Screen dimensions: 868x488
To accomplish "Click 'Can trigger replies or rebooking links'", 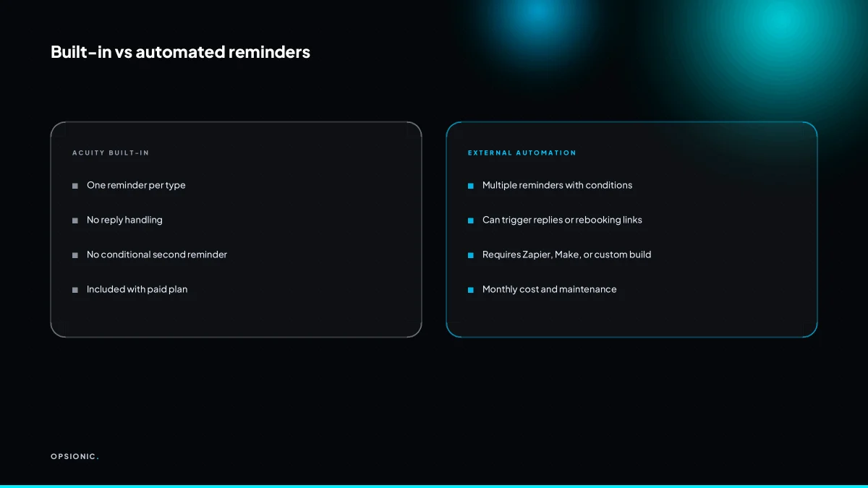I will [562, 220].
